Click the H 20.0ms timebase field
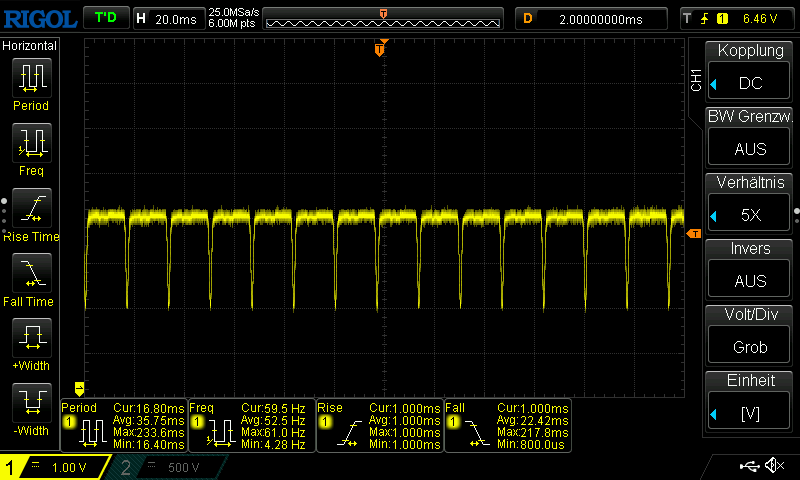 pyautogui.click(x=168, y=19)
